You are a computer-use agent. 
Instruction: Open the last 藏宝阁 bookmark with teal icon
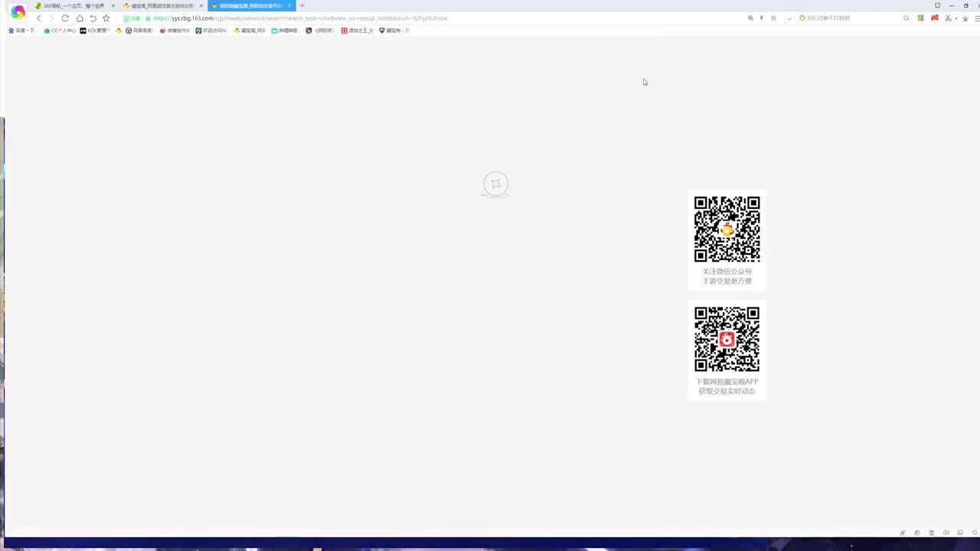click(394, 31)
